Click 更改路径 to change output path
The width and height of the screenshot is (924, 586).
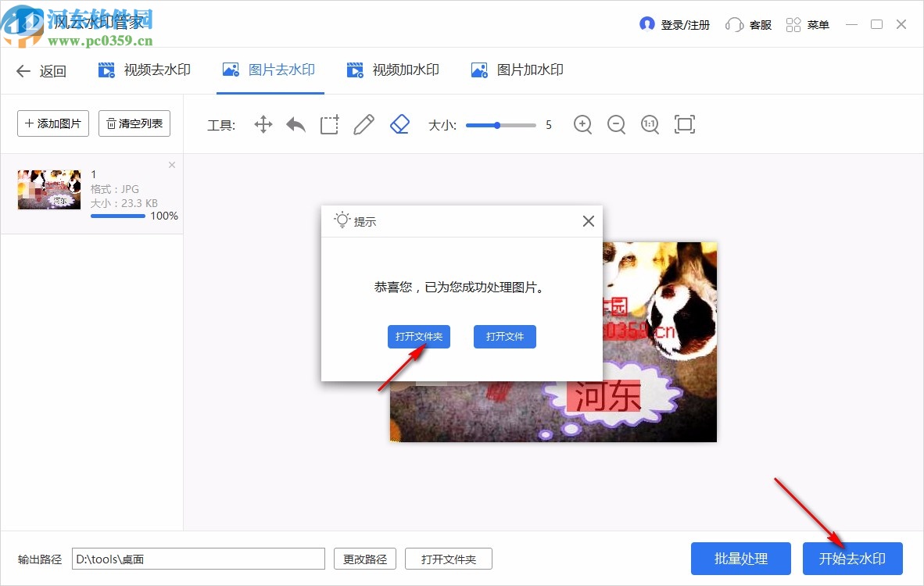364,559
